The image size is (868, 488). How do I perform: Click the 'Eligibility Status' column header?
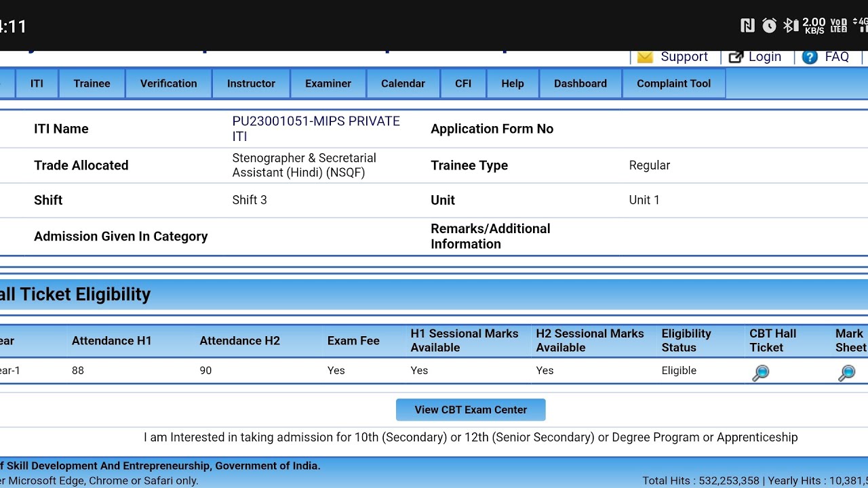pyautogui.click(x=686, y=340)
